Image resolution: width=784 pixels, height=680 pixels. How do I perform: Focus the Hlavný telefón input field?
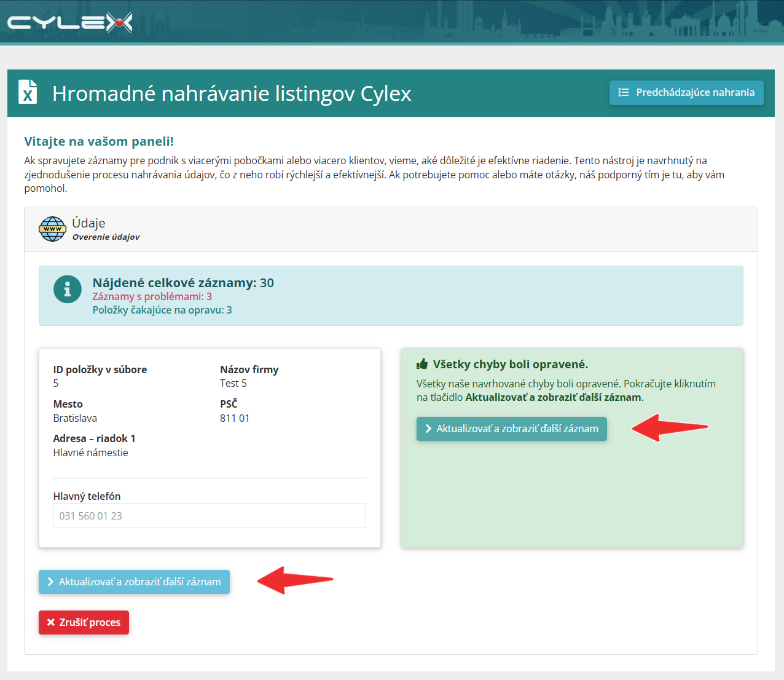pyautogui.click(x=210, y=516)
